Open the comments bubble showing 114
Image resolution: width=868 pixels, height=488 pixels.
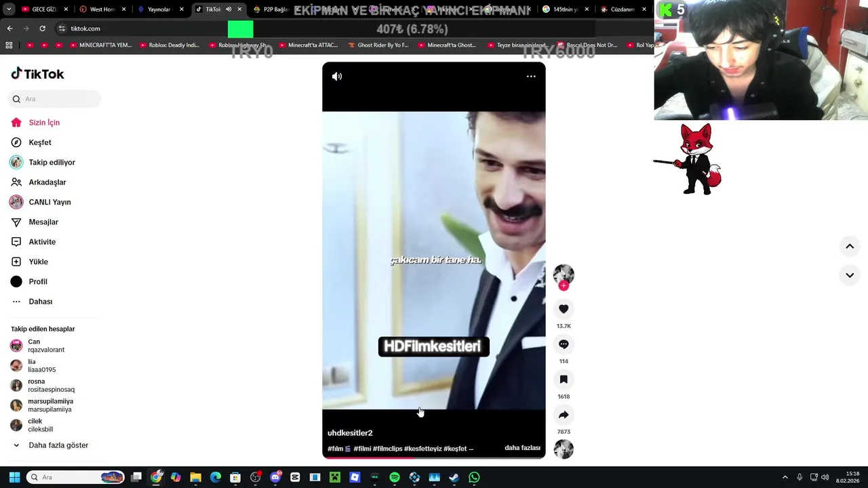point(564,344)
